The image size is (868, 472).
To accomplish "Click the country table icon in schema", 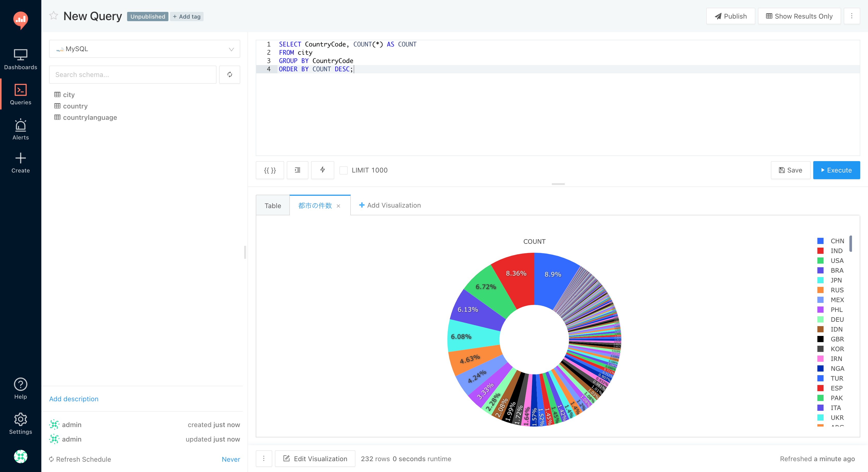I will [57, 106].
